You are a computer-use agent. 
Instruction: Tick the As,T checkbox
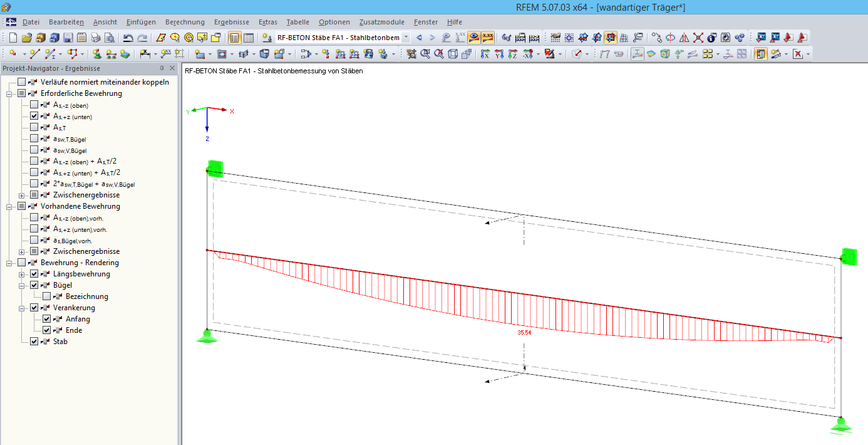34,127
